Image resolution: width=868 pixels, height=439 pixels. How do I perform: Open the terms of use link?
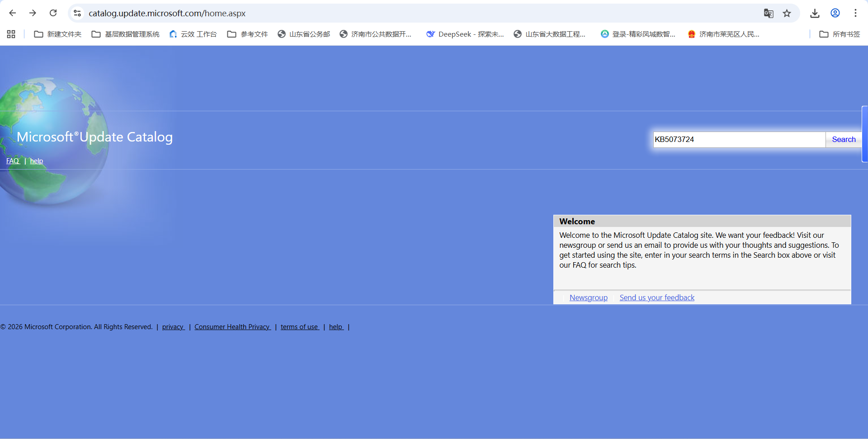(x=300, y=327)
